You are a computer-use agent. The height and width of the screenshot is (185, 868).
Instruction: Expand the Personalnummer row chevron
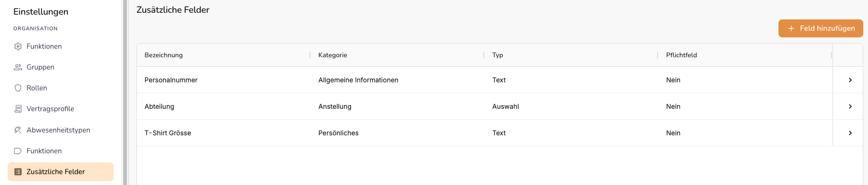[850, 80]
